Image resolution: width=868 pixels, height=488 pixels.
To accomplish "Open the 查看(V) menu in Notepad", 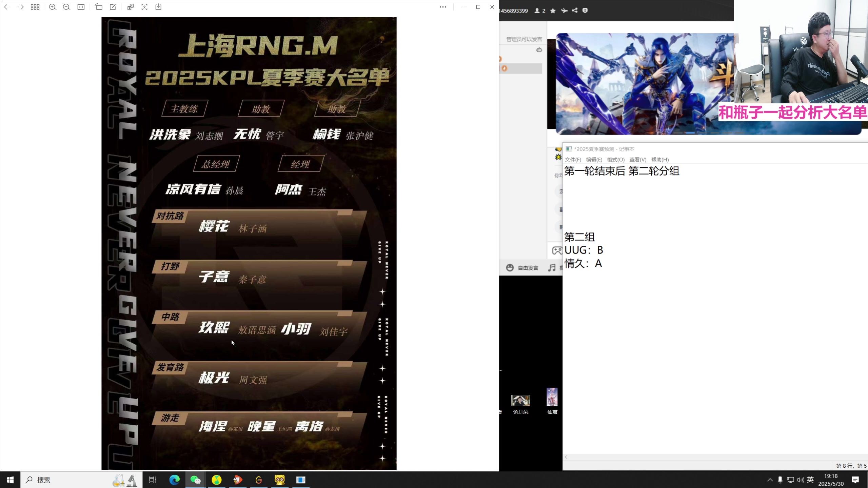I will click(x=638, y=160).
